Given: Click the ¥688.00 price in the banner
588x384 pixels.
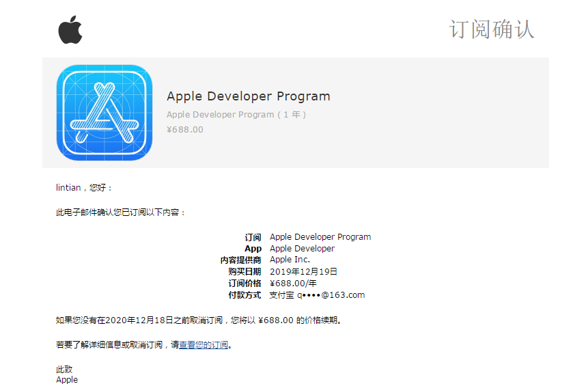Looking at the screenshot, I should pyautogui.click(x=185, y=130).
